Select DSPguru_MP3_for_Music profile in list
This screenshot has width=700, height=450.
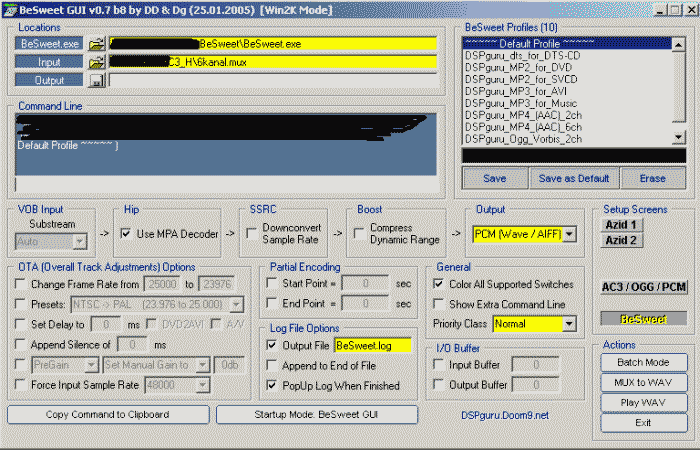(x=523, y=104)
